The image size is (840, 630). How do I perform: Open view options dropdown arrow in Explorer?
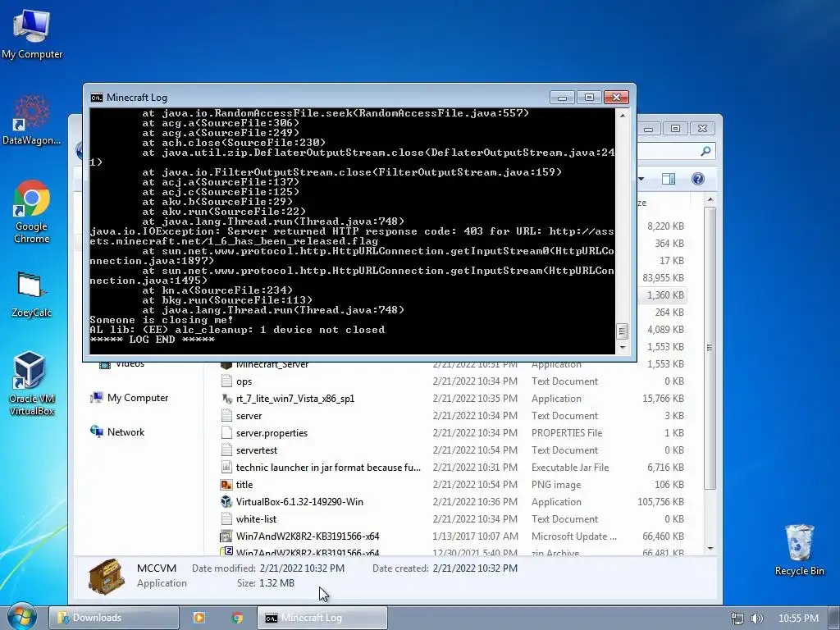(641, 179)
